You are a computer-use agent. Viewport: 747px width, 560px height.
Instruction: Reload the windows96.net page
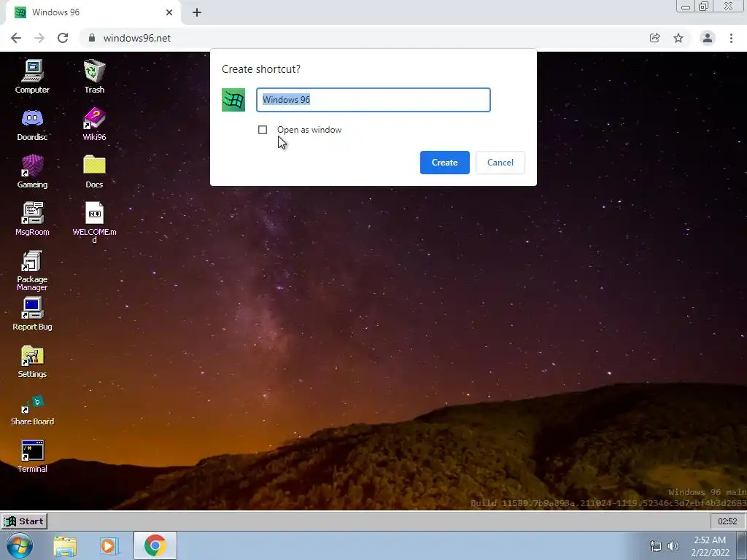coord(63,38)
